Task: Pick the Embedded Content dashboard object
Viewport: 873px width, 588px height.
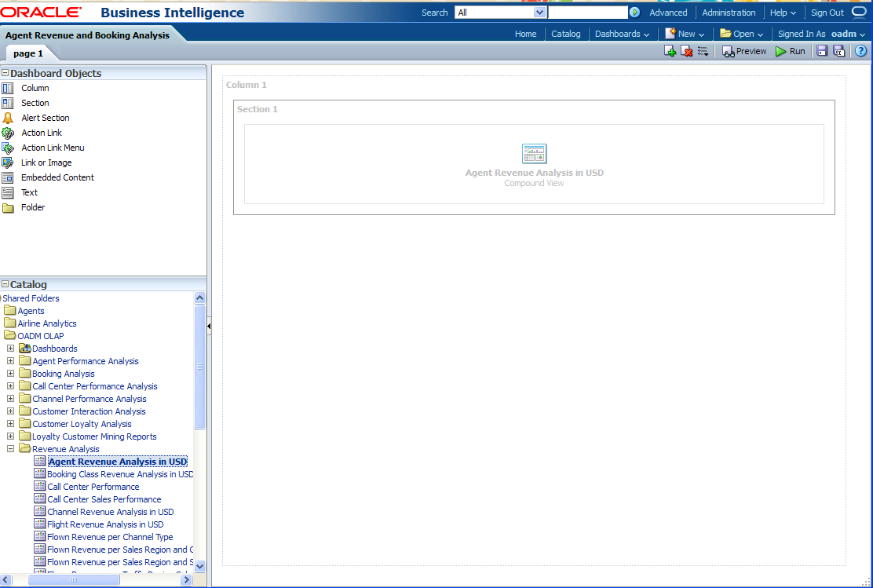Action: point(57,177)
